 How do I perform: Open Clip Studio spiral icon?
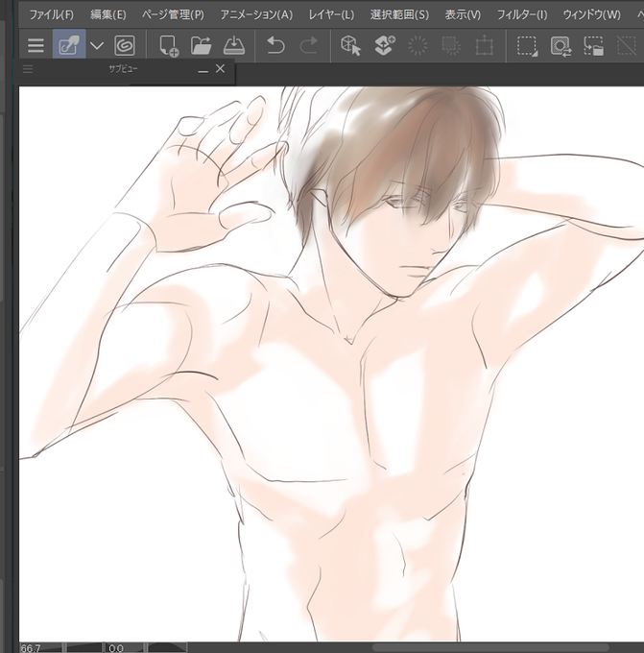[x=125, y=45]
